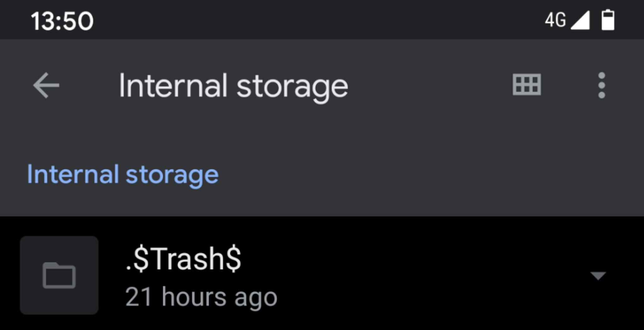Tap the cellular signal strength icon

pyautogui.click(x=580, y=21)
